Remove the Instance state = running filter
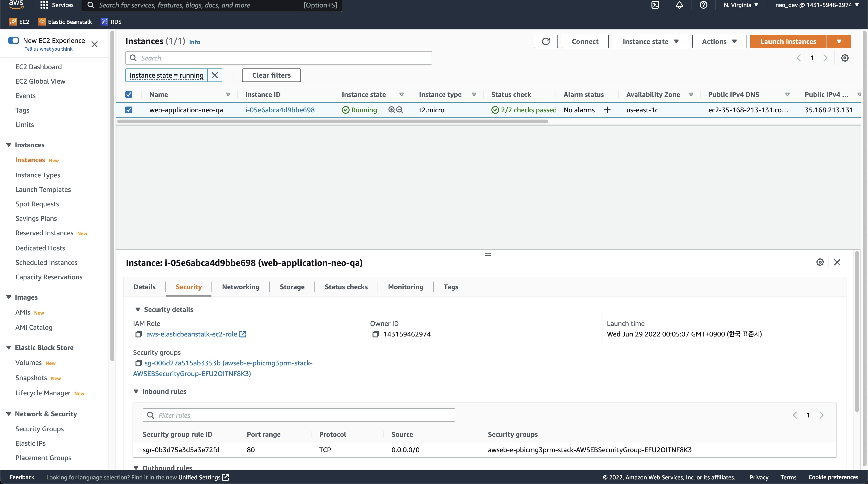 215,75
